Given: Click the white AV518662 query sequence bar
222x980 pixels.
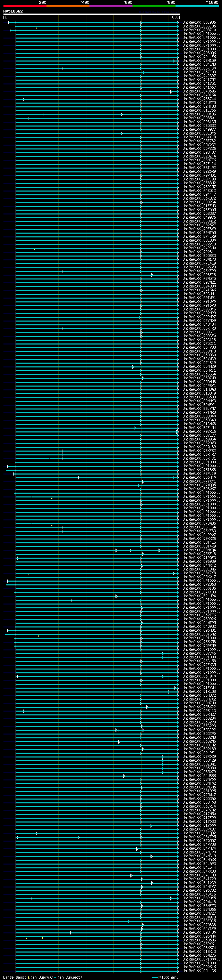Looking at the screenshot, I should 92,14.
